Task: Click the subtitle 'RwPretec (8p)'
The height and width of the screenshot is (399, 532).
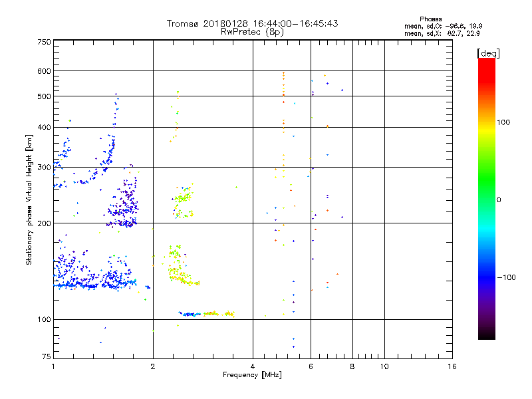Action: (x=252, y=32)
